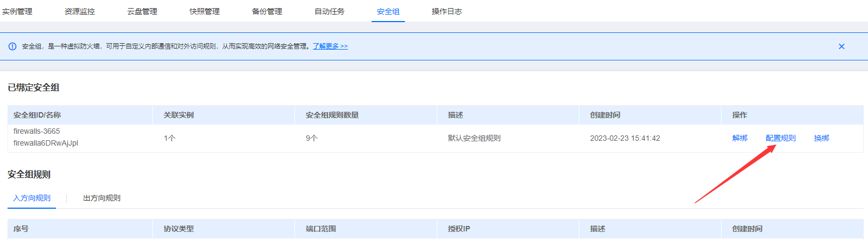Click 配置规则 for firewalls-3665
The image size is (868, 240).
coord(781,138)
